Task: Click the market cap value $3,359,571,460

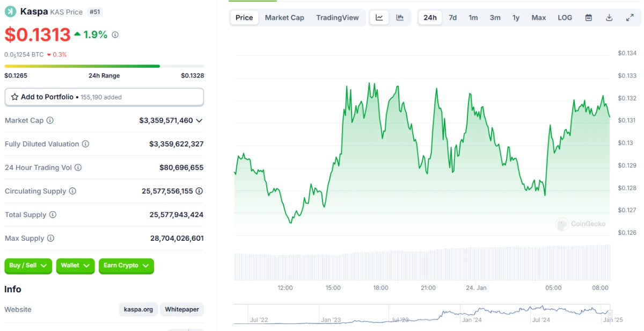Action: click(x=166, y=120)
